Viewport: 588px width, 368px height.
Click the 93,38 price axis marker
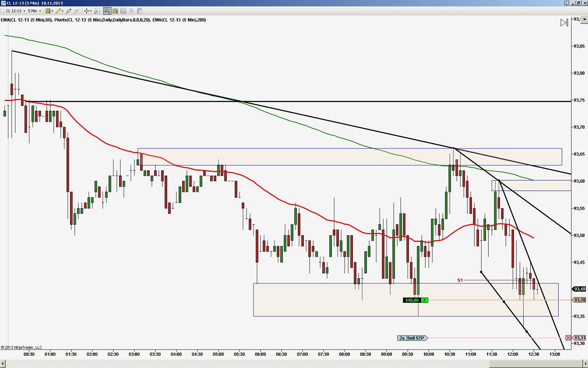point(579,300)
